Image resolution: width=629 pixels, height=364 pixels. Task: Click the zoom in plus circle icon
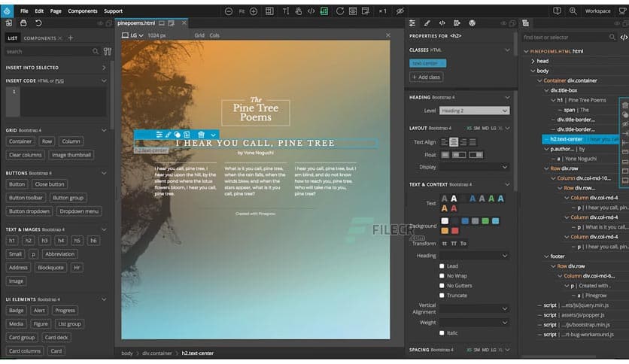pos(254,11)
